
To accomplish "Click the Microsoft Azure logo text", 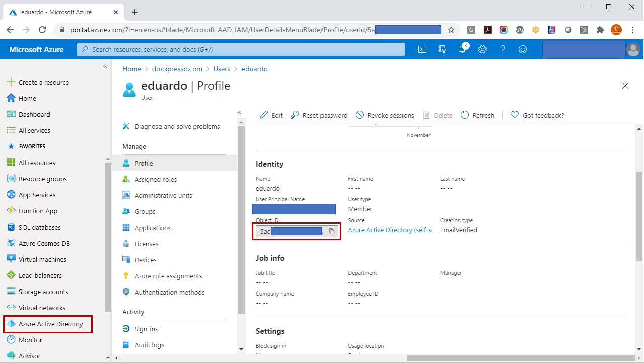I will tap(36, 49).
